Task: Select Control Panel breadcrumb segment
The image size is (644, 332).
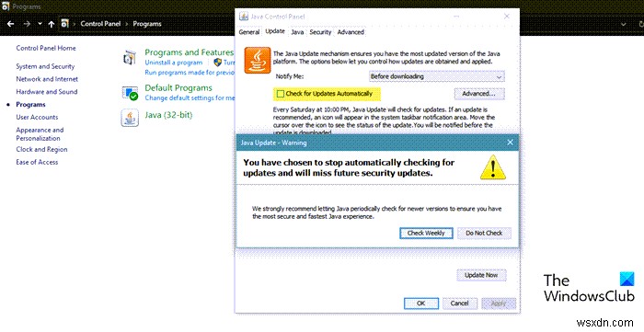Action: 100,24
